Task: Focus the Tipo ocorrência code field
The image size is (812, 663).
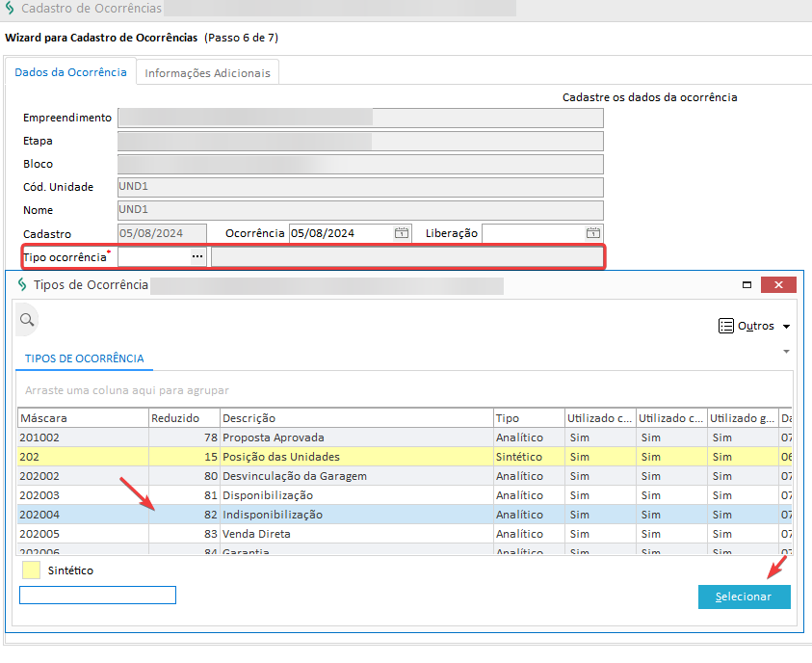Action: pyautogui.click(x=152, y=256)
